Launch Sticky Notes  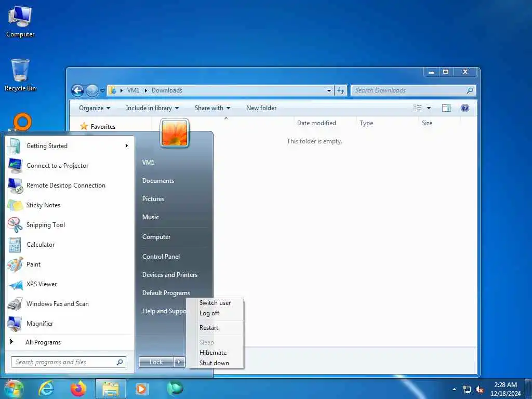pyautogui.click(x=69, y=205)
